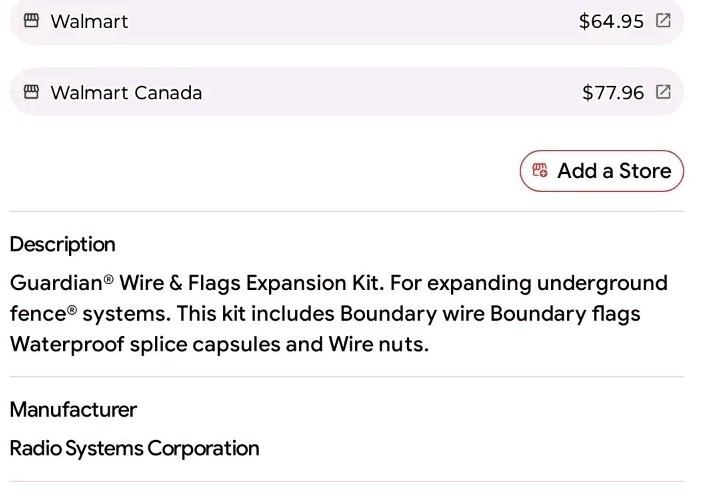Click the store icon beside Walmart Canada
Image resolution: width=706 pixels, height=500 pixels.
click(31, 93)
